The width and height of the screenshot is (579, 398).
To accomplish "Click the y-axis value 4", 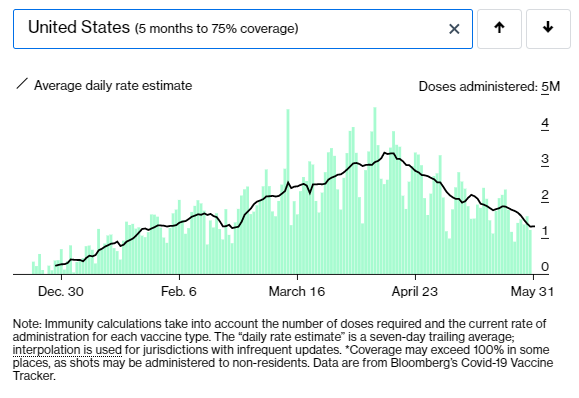I will point(545,123).
